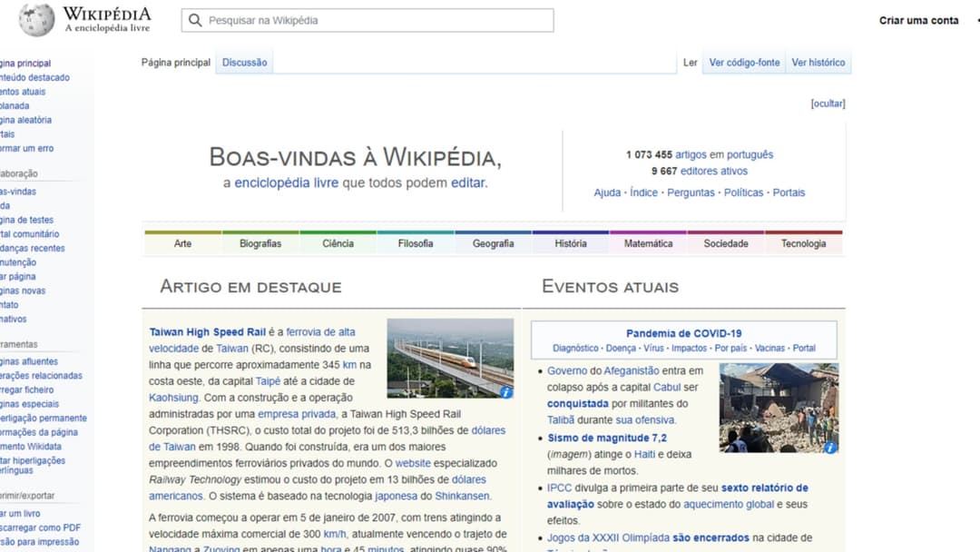Open sidebar link ending páginas novas
The width and height of the screenshot is (980, 552).
tap(23, 291)
